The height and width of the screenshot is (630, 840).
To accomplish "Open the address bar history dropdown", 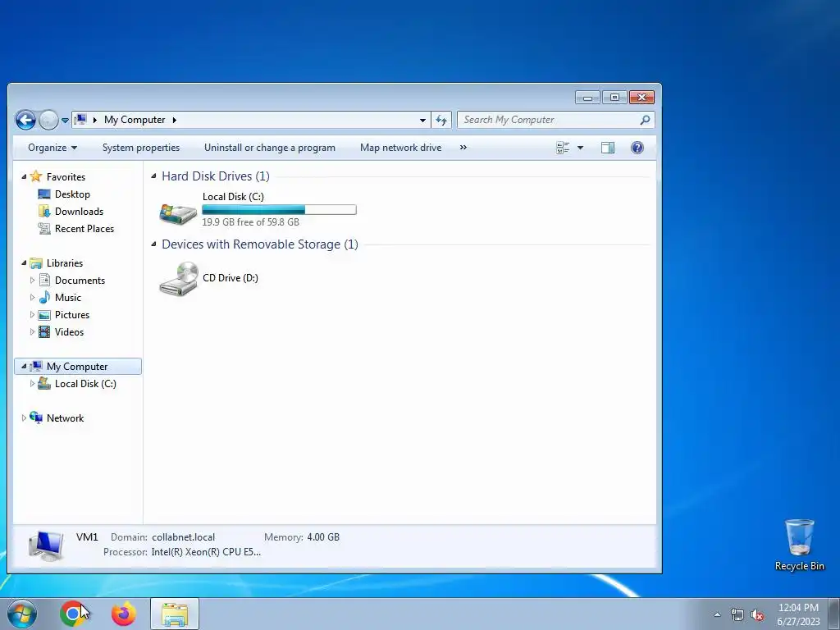I will point(422,120).
